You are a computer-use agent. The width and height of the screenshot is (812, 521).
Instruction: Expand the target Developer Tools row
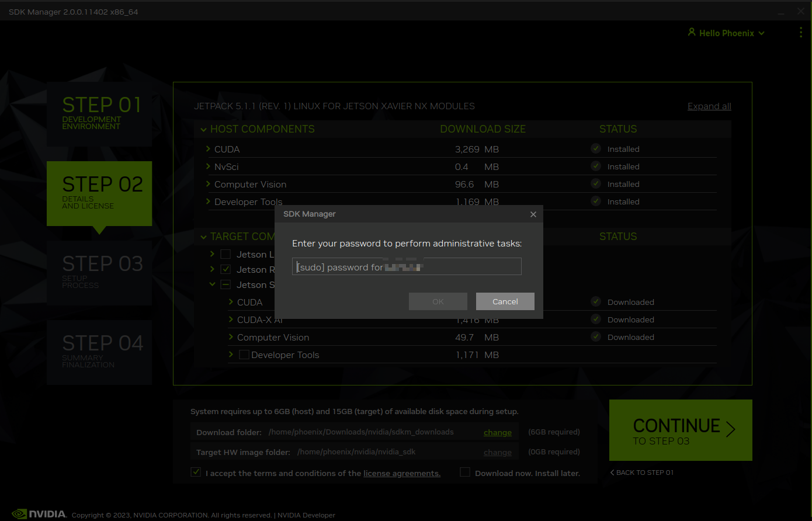pyautogui.click(x=231, y=355)
